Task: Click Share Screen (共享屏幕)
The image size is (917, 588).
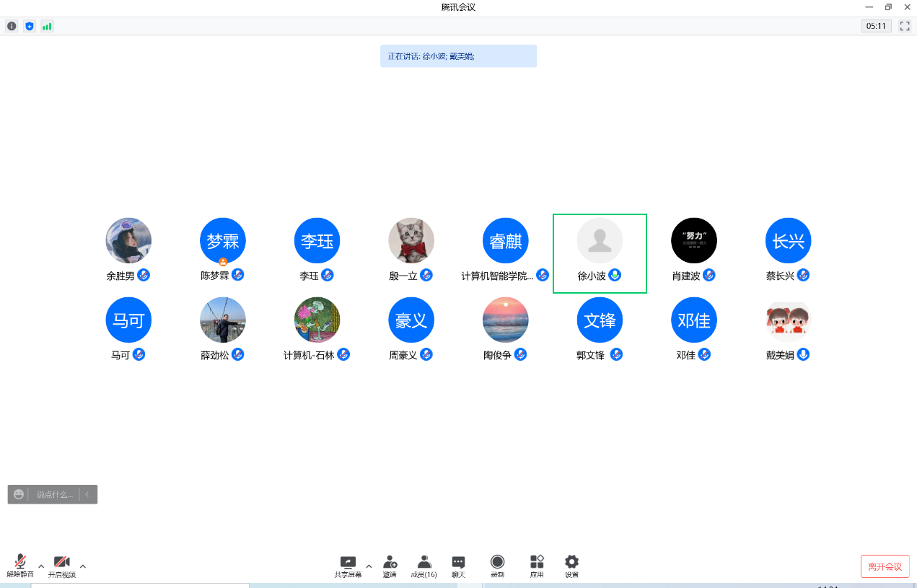Action: pyautogui.click(x=348, y=566)
